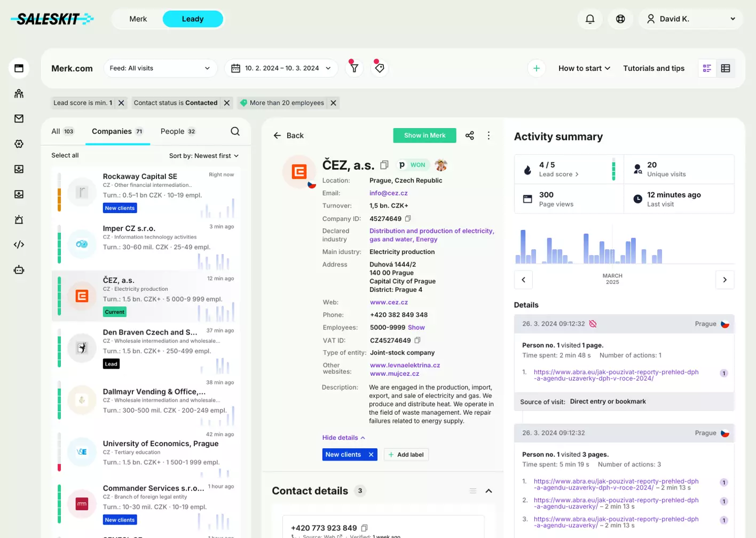Share the ČEZ company profile
The image size is (756, 538).
(x=470, y=136)
